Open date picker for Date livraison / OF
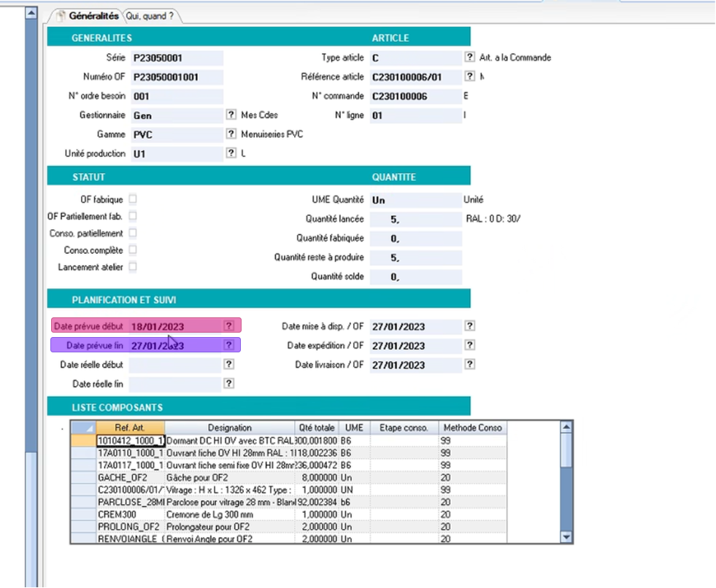The height and width of the screenshot is (588, 716). [x=469, y=365]
